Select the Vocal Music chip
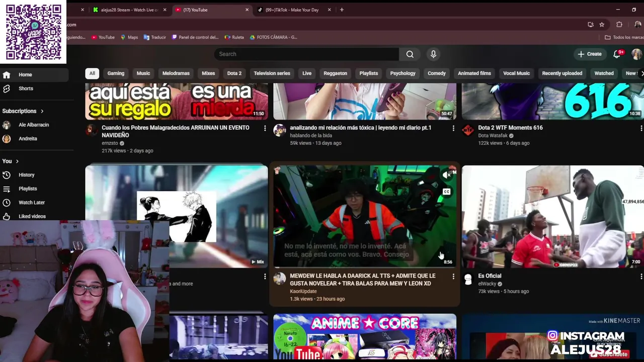Image resolution: width=644 pixels, height=362 pixels. (517, 73)
